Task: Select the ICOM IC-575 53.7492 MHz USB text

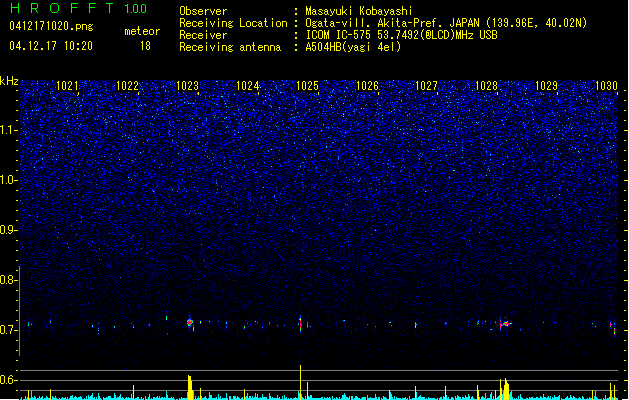Action: (x=402, y=35)
